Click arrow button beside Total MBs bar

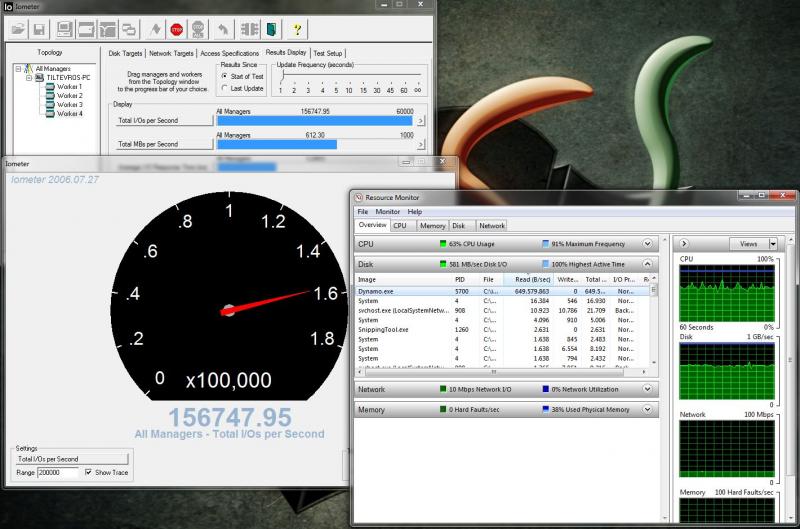pos(420,145)
